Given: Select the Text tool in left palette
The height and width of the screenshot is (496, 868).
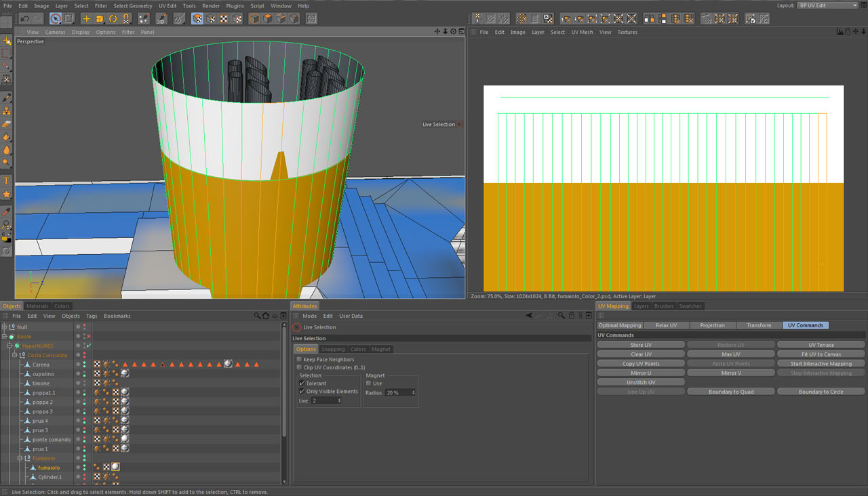Looking at the screenshot, I should 7,180.
